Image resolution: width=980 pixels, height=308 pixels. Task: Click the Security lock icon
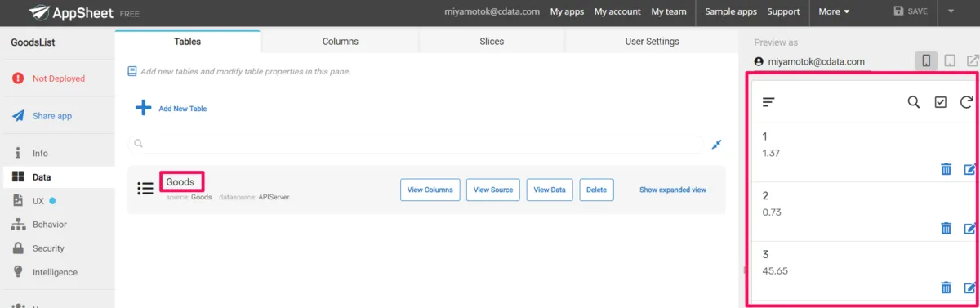click(17, 248)
